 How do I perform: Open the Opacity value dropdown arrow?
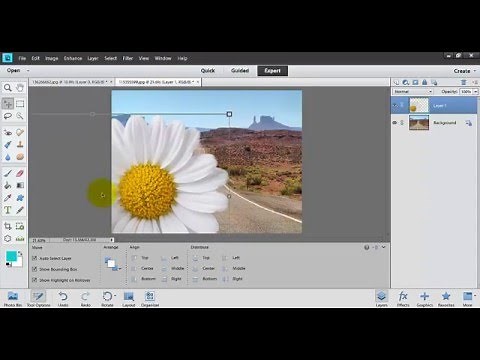(x=476, y=91)
